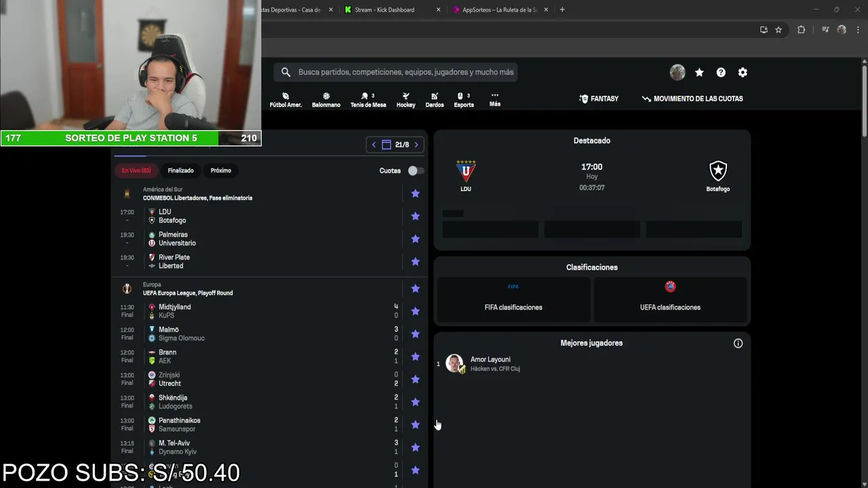Open the Hockey sport category

[x=406, y=100]
